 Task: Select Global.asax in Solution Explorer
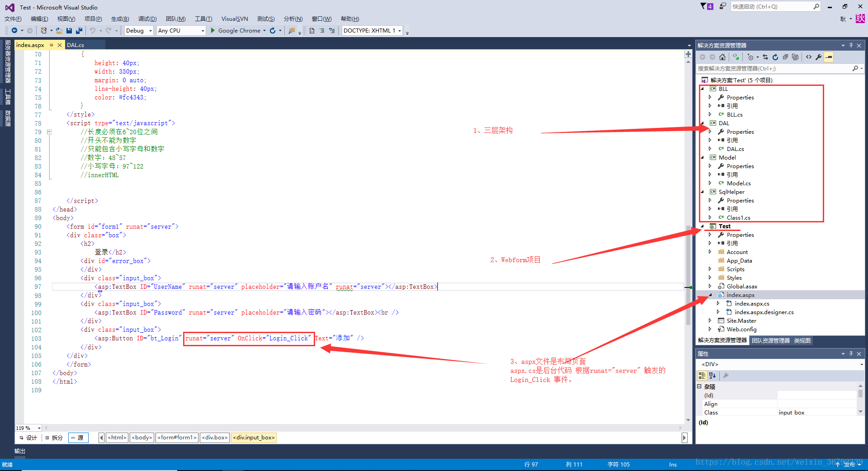pyautogui.click(x=742, y=286)
